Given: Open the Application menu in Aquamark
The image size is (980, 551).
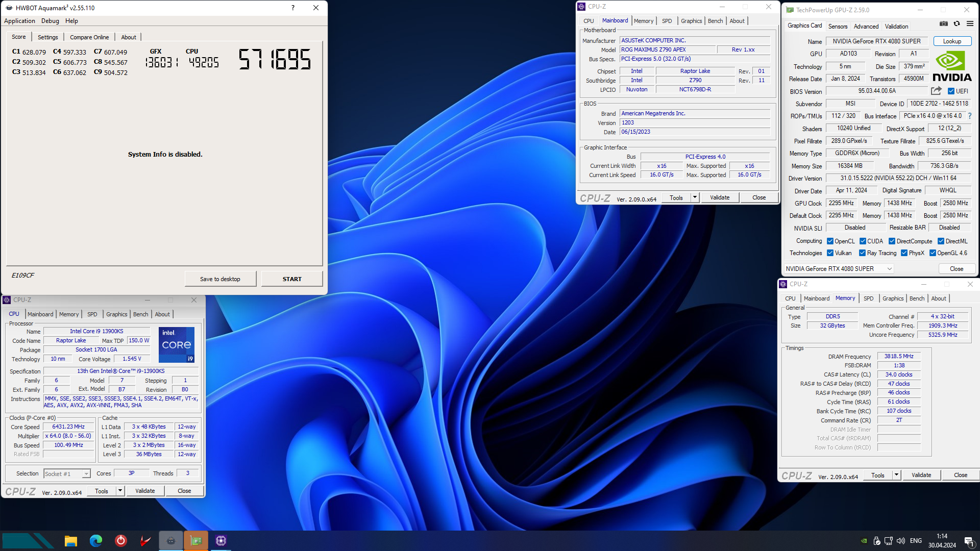Looking at the screenshot, I should (x=19, y=21).
